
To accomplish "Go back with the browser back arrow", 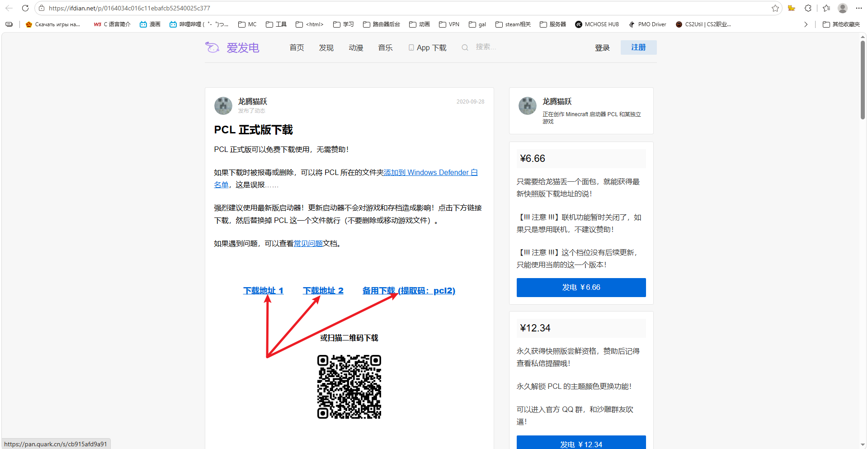I will (9, 8).
